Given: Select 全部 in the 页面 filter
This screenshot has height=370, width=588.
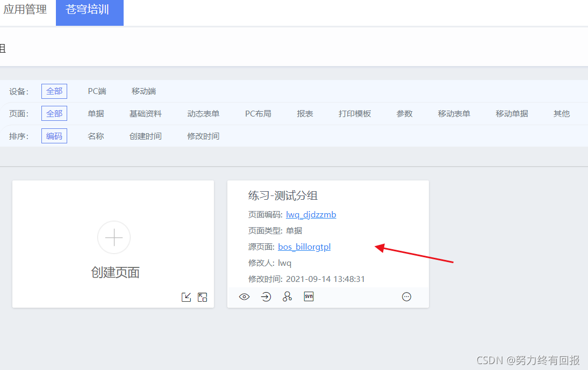Looking at the screenshot, I should pyautogui.click(x=54, y=114).
